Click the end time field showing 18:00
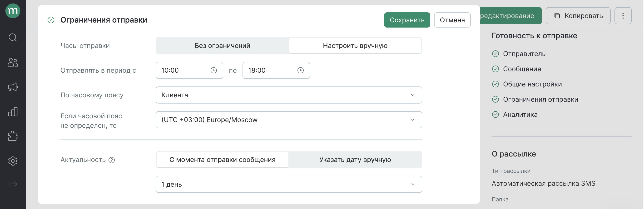 pyautogui.click(x=276, y=70)
